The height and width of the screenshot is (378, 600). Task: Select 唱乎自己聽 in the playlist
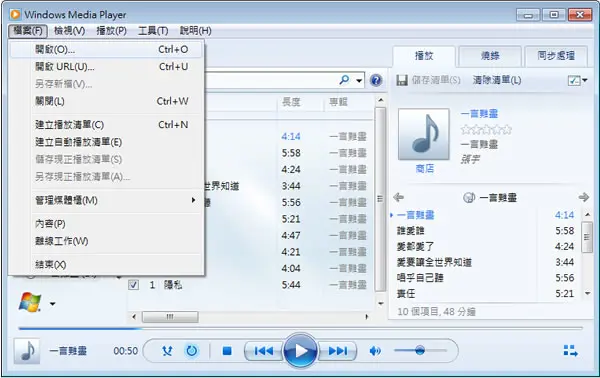tap(420, 278)
